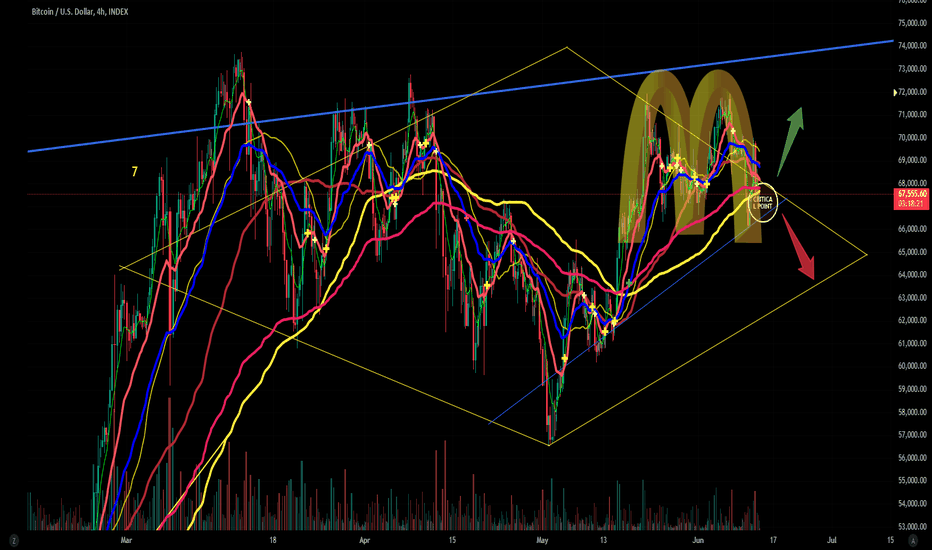This screenshot has width=932, height=550.
Task: Click the 'May' date on time axis
Action: coord(542,540)
